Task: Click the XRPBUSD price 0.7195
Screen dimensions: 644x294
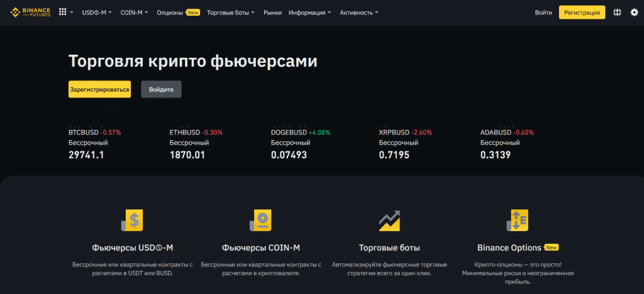Action: coord(394,155)
